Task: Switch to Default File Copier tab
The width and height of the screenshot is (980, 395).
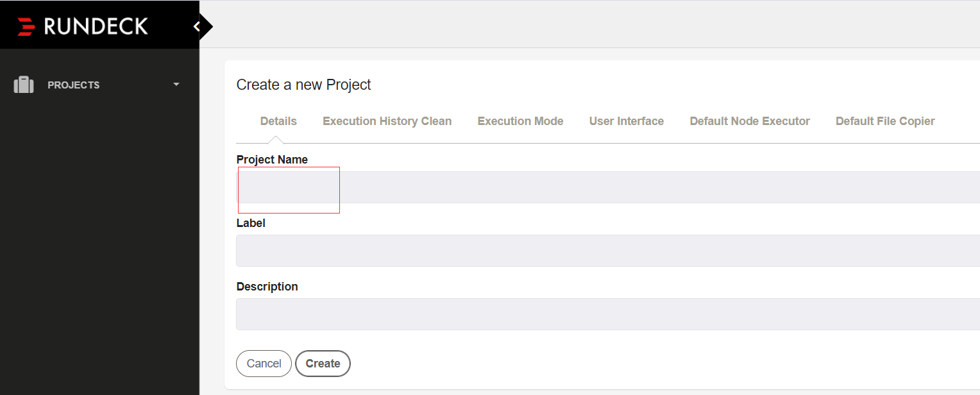Action: coord(885,121)
